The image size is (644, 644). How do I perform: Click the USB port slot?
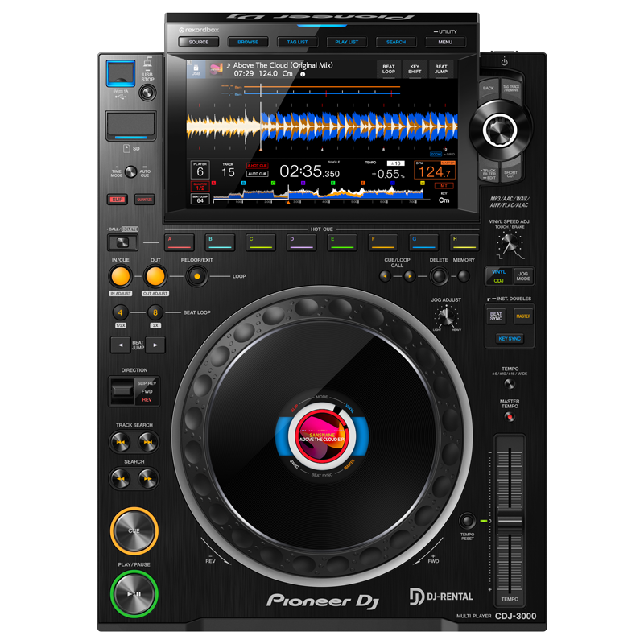pyautogui.click(x=121, y=73)
